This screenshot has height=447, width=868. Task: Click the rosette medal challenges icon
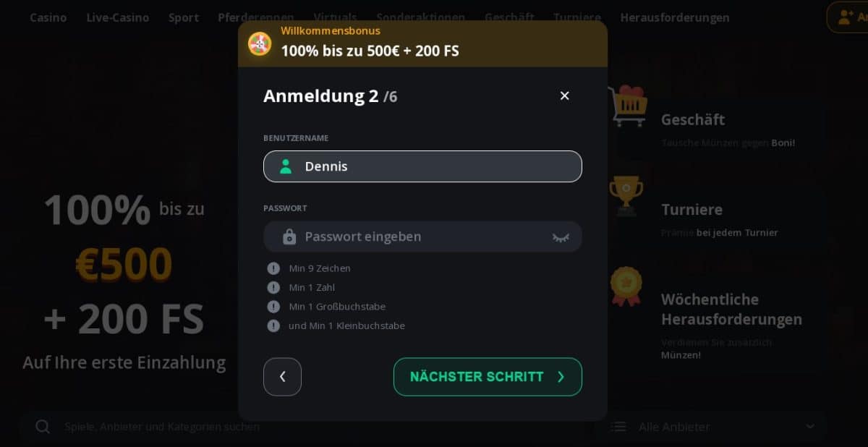[625, 286]
